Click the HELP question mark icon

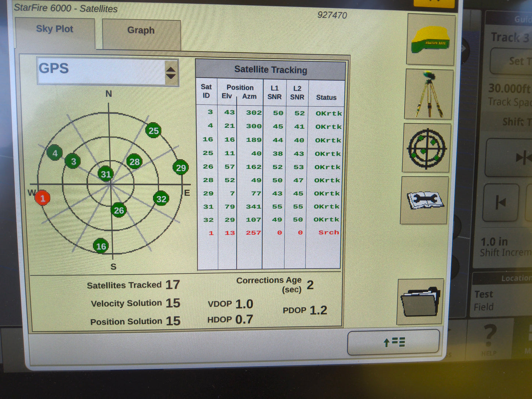pyautogui.click(x=490, y=337)
